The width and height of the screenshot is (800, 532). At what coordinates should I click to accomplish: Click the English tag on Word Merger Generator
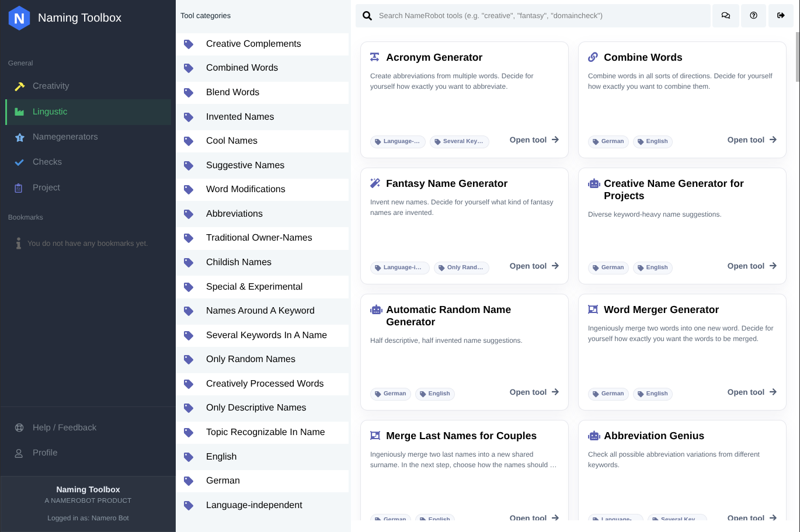(653, 394)
